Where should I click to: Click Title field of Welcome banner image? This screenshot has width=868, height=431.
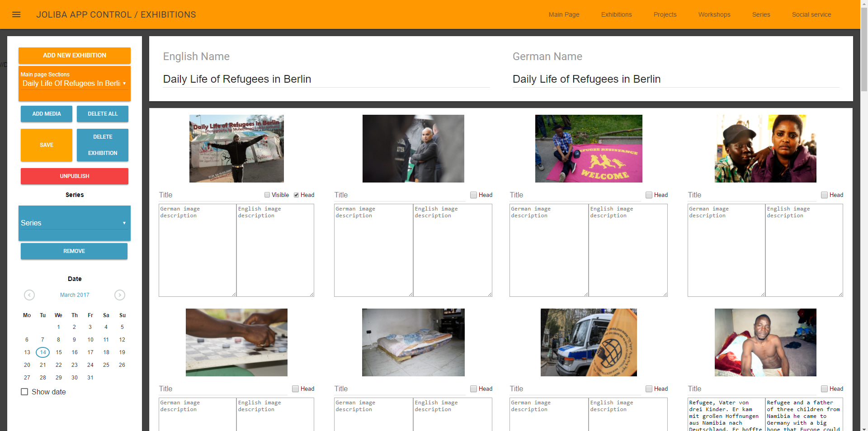[x=576, y=195]
